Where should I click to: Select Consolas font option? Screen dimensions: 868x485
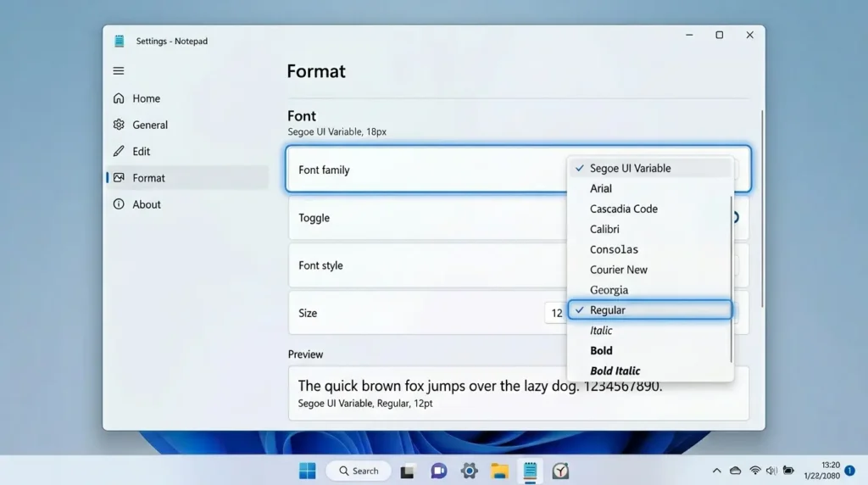click(650, 249)
